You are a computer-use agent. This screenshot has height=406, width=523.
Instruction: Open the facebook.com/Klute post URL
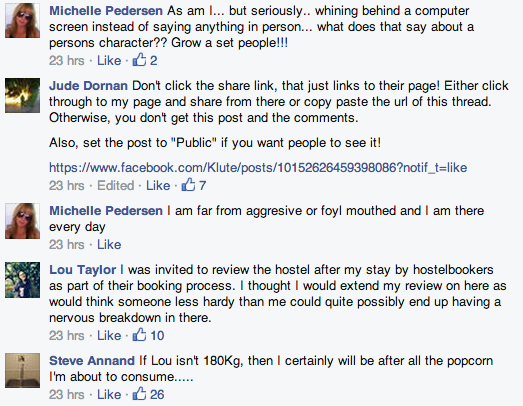point(258,167)
